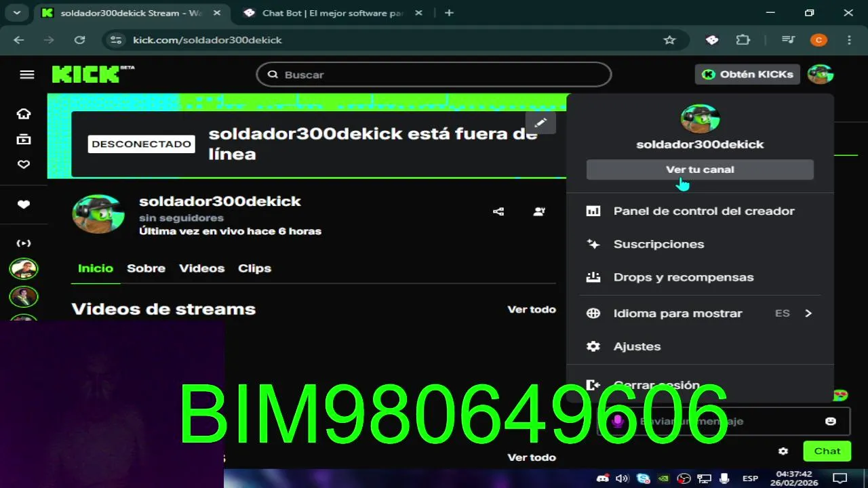Image resolution: width=868 pixels, height=488 pixels.
Task: Switch to the Videos tab
Action: click(x=201, y=268)
